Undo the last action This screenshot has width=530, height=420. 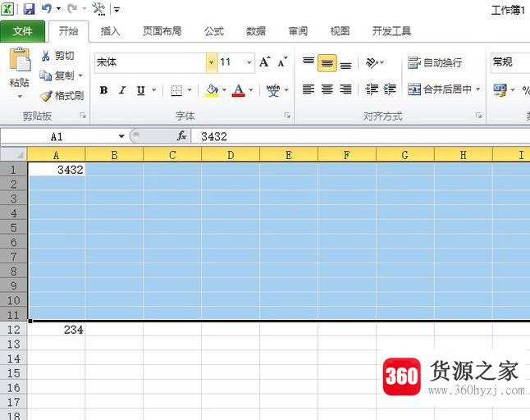47,8
